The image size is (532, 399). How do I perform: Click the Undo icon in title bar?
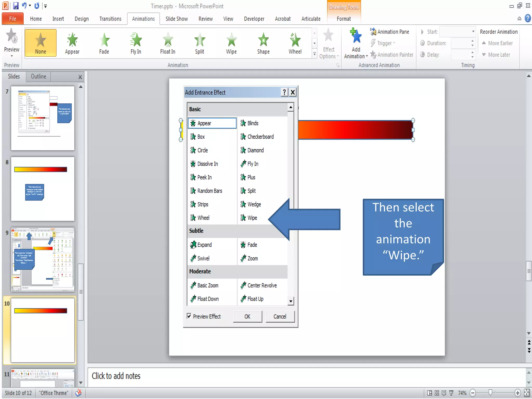pyautogui.click(x=24, y=5)
